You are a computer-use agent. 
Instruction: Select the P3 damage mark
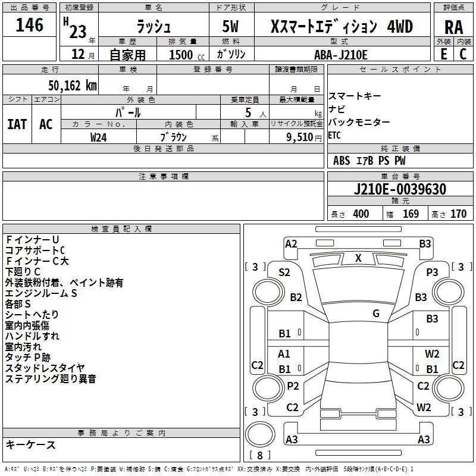(x=432, y=272)
